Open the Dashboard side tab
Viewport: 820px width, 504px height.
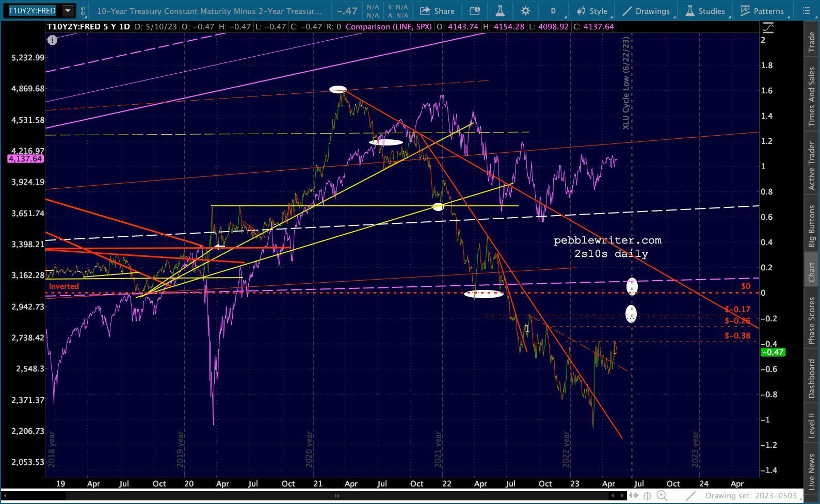(812, 379)
